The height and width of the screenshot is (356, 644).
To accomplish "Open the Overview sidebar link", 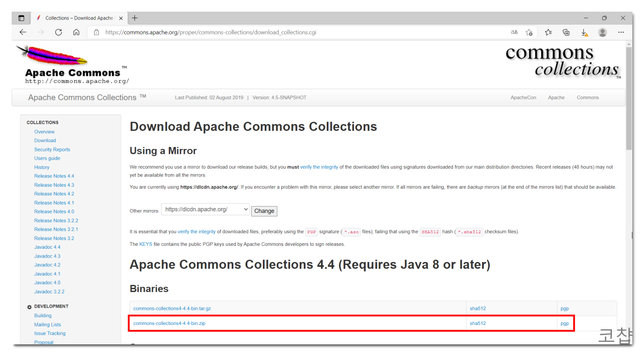I will [x=44, y=132].
